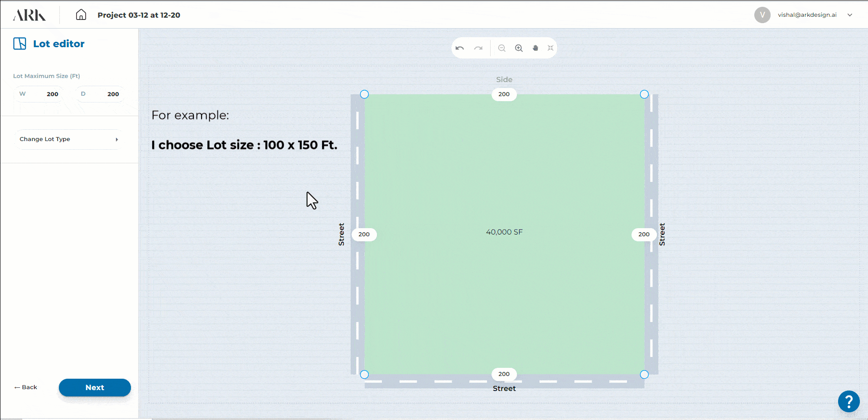
Task: Zoom in using the magnifier plus icon
Action: pos(519,48)
